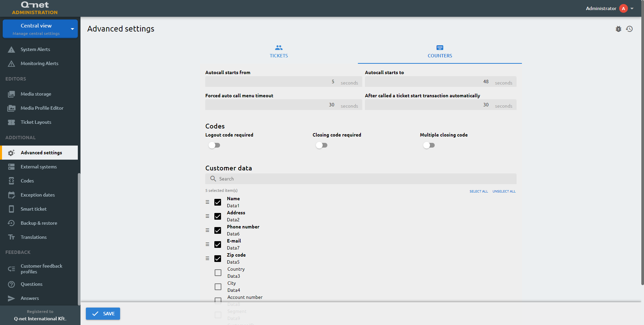Image resolution: width=644 pixels, height=325 pixels.
Task: Uncheck the E-mail checkbox
Action: [x=218, y=245]
